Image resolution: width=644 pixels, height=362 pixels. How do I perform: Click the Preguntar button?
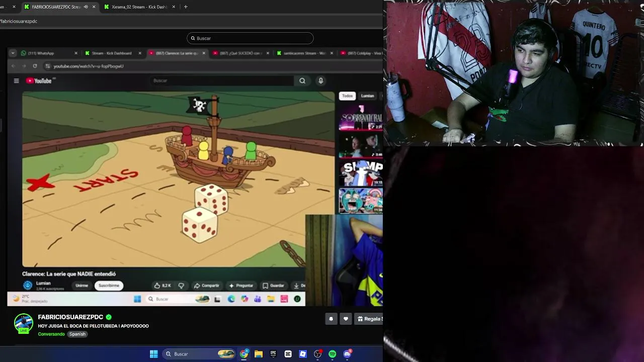click(x=241, y=286)
